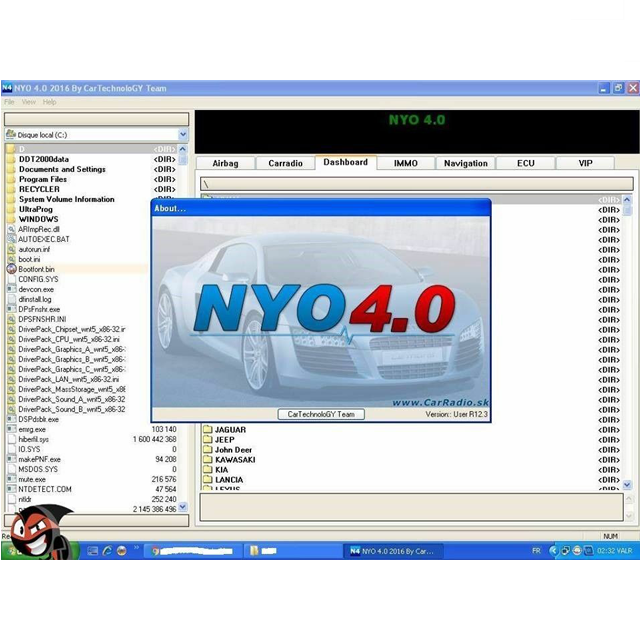This screenshot has height=640, width=640.
Task: Click the folder taskbar button
Action: (x=292, y=551)
